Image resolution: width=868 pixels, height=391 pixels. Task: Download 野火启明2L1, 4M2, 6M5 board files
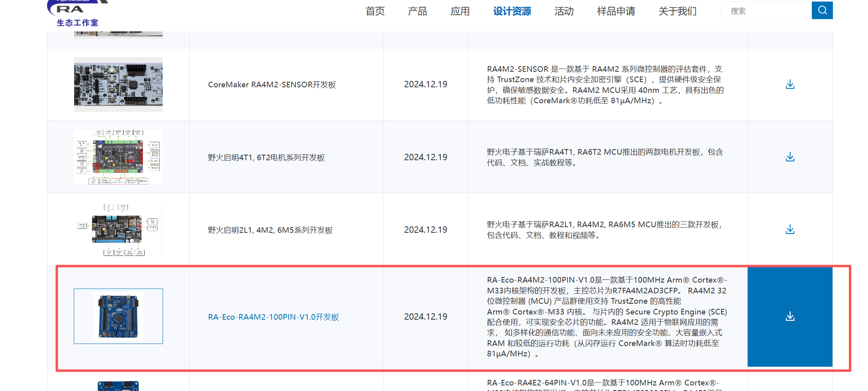pyautogui.click(x=790, y=230)
